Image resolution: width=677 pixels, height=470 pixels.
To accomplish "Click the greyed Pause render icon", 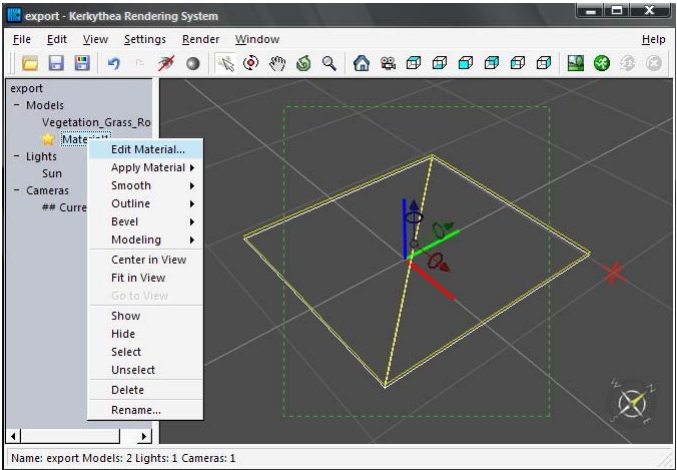I will pyautogui.click(x=627, y=63).
